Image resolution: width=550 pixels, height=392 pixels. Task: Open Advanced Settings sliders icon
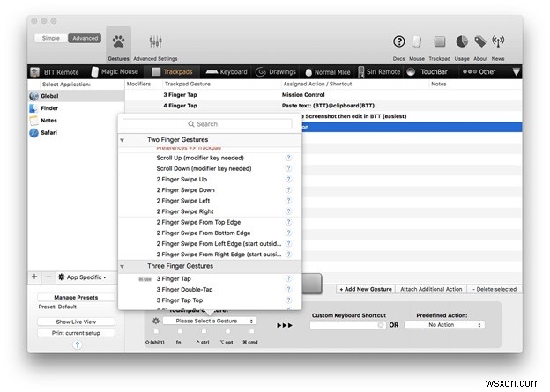[x=155, y=41]
